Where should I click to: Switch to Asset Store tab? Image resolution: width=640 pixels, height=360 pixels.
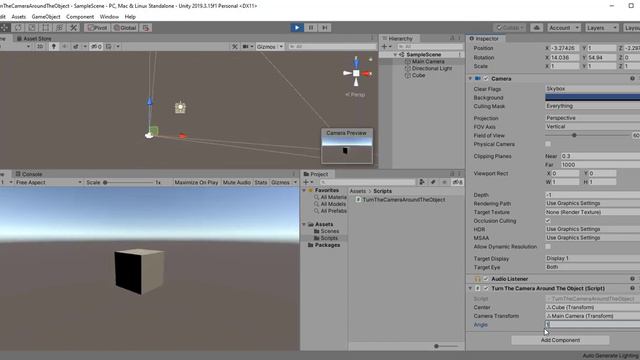34,38
